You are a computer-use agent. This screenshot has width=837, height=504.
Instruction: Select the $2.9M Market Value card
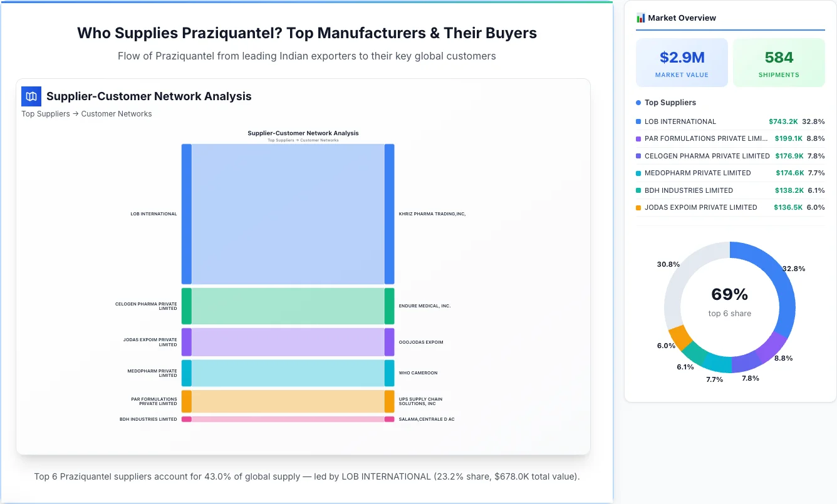[x=682, y=62]
